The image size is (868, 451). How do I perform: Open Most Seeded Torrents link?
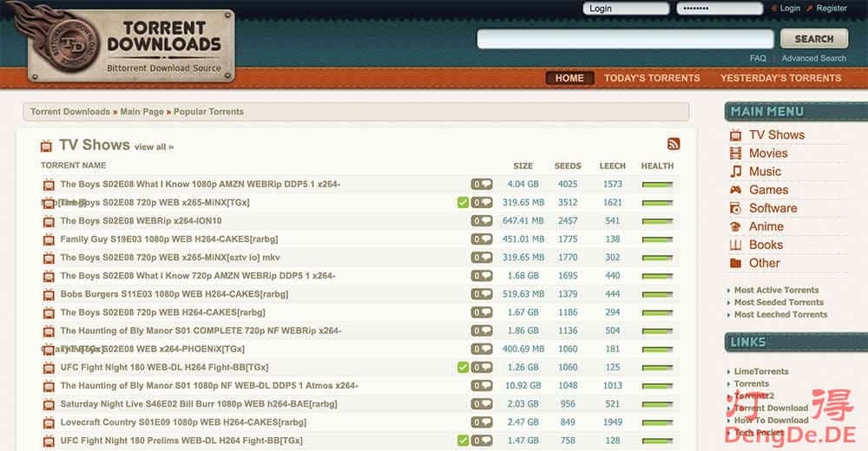click(x=779, y=303)
